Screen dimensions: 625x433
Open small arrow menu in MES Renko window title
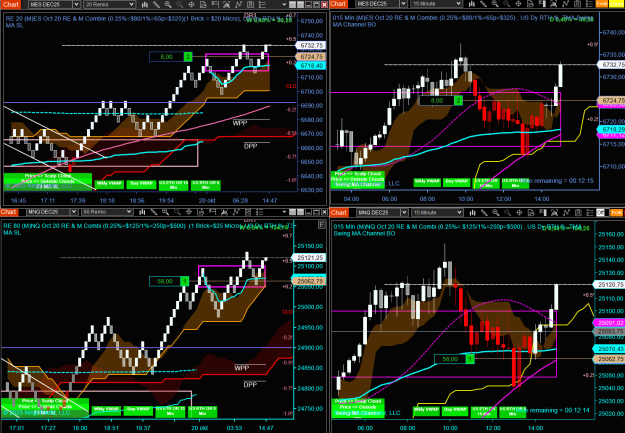[284, 5]
